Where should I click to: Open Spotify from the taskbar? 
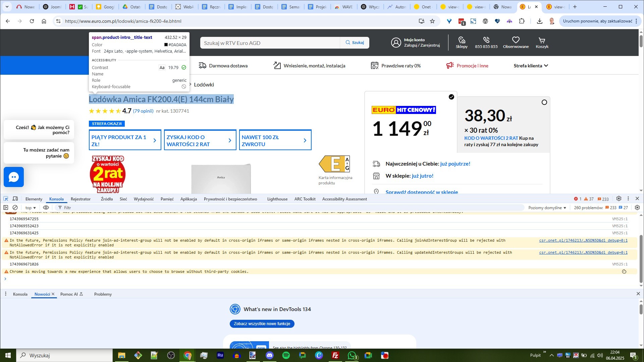[x=286, y=355]
